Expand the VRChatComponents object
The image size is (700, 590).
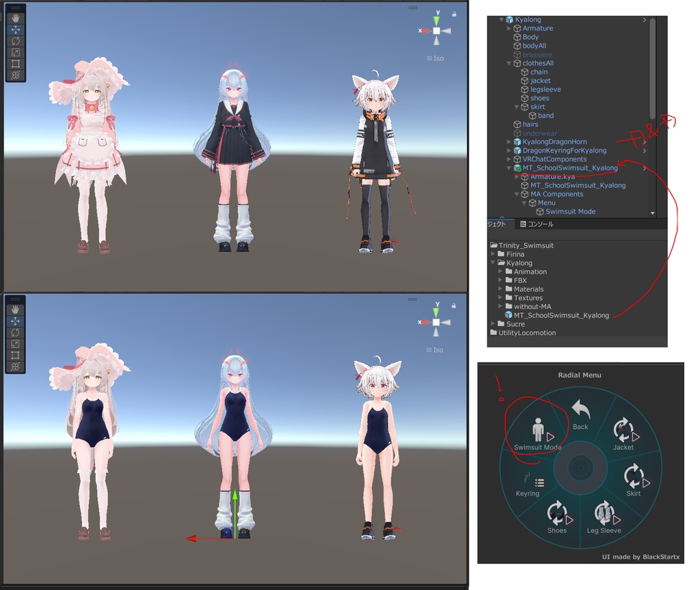click(509, 159)
